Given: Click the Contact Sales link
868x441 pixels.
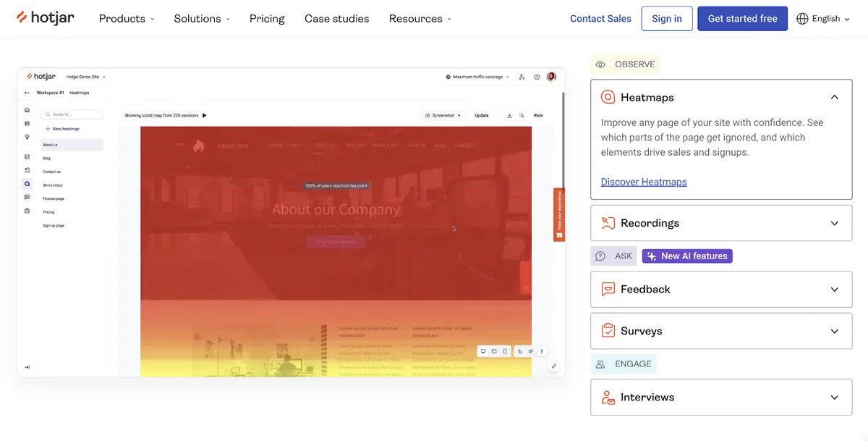Looking at the screenshot, I should click(x=600, y=19).
